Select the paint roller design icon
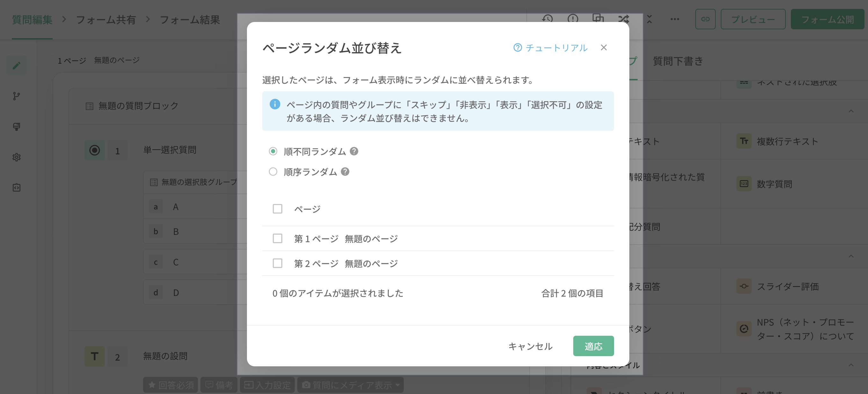The height and width of the screenshot is (394, 868). pos(17,127)
